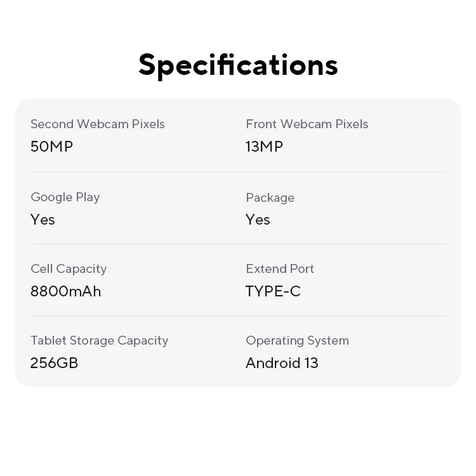Select the Yes value under Package
Image resolution: width=476 pixels, height=476 pixels.
[x=258, y=220]
